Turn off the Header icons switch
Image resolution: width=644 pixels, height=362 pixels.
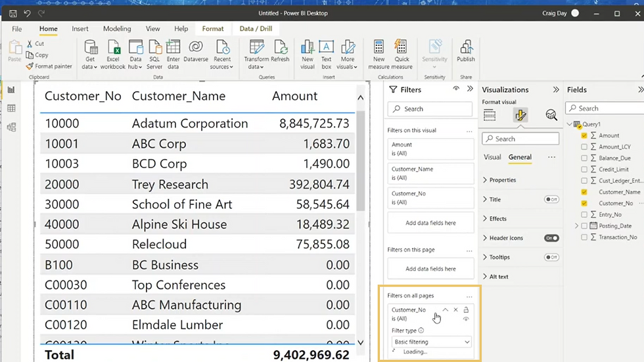pos(551,238)
